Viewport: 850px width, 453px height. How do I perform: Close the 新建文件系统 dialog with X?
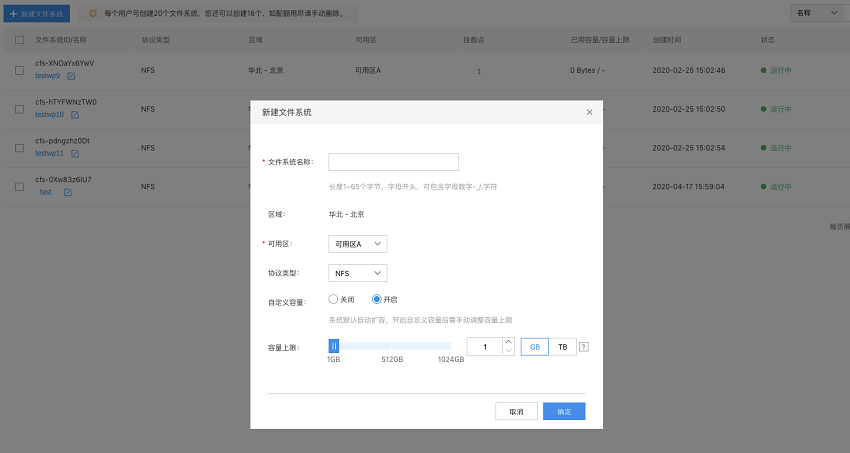pyautogui.click(x=589, y=112)
